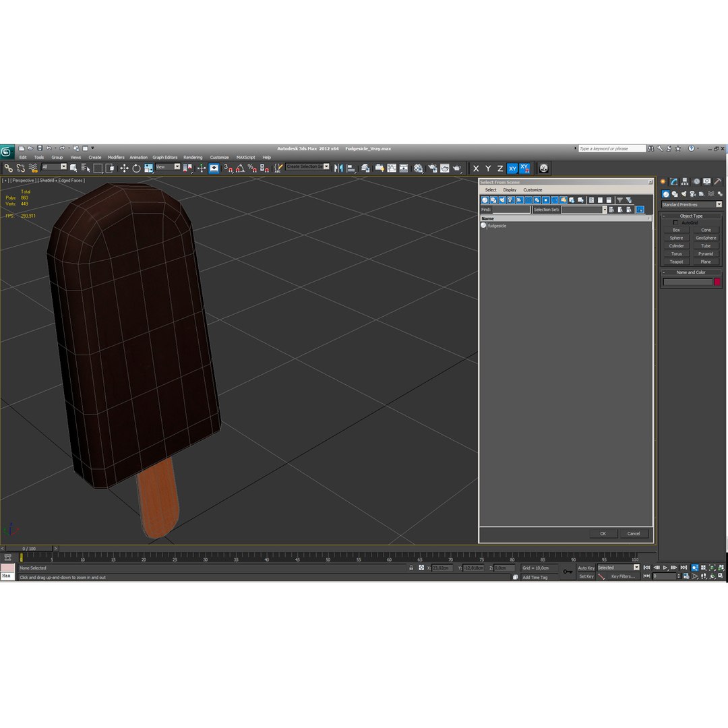This screenshot has height=728, width=728.
Task: Open Display menu in Select From Scene
Action: coord(510,190)
